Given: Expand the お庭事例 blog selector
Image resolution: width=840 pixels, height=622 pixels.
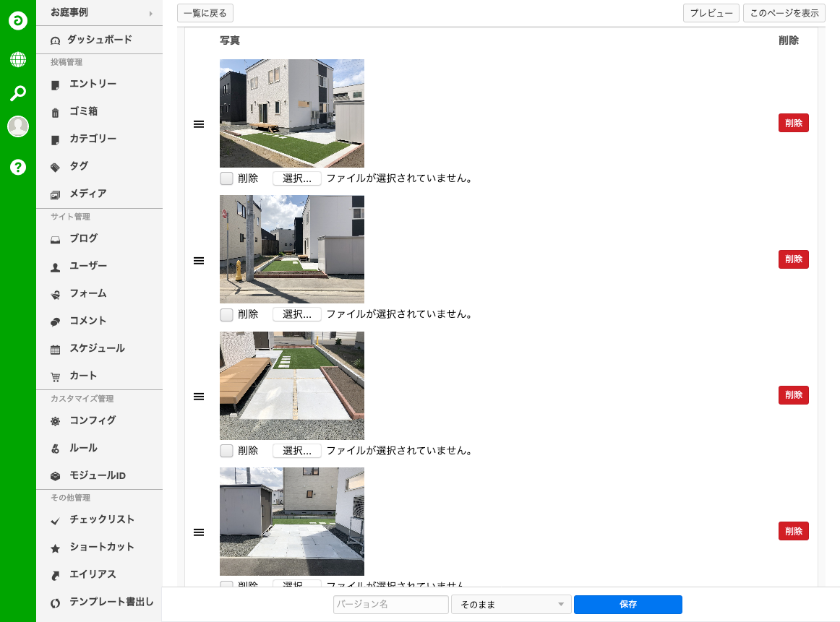Looking at the screenshot, I should [100, 13].
